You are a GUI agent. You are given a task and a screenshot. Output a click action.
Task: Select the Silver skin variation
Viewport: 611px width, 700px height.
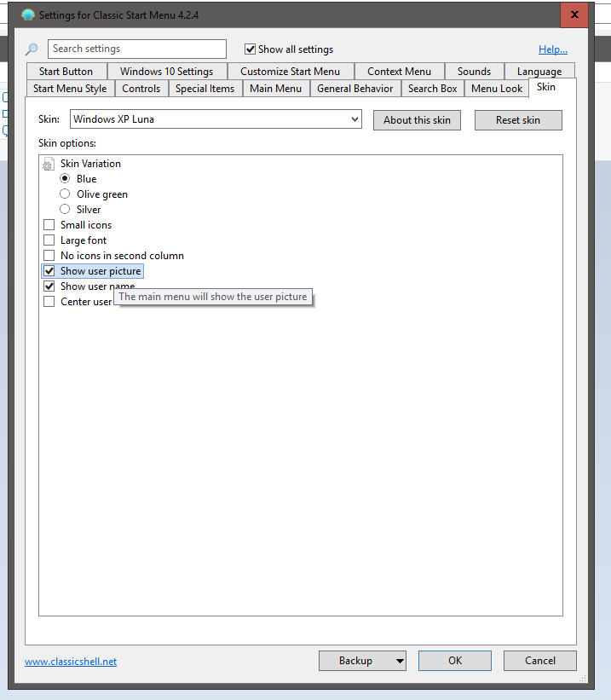pos(65,209)
